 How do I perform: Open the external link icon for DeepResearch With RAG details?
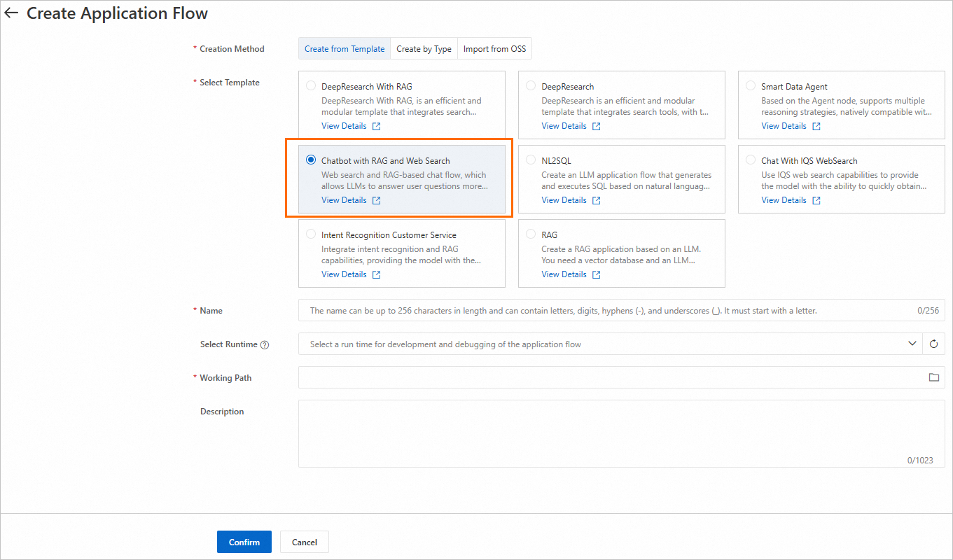pyautogui.click(x=376, y=125)
